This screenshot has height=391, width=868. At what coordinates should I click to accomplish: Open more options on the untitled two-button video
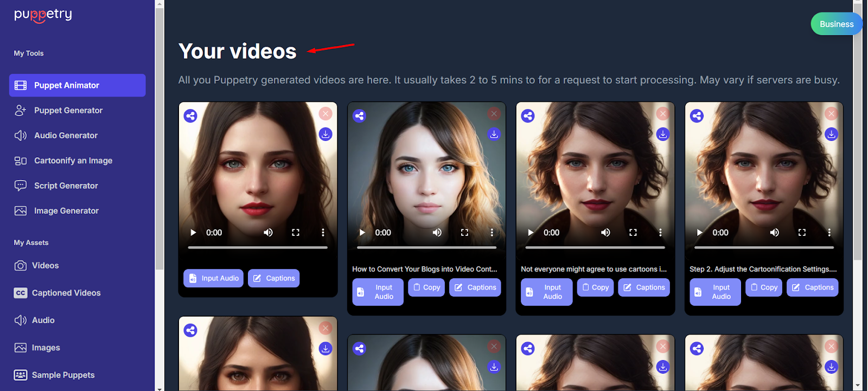pyautogui.click(x=323, y=233)
